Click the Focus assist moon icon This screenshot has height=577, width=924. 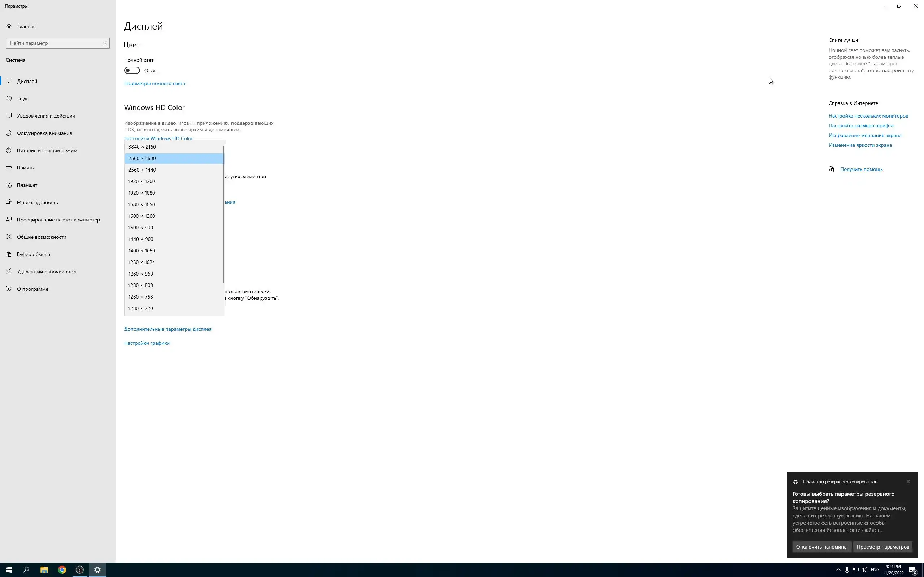click(8, 133)
